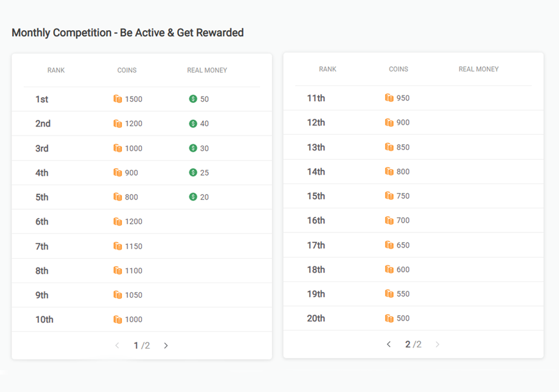
Task: Click the RANK column header in left table
Action: pyautogui.click(x=56, y=70)
